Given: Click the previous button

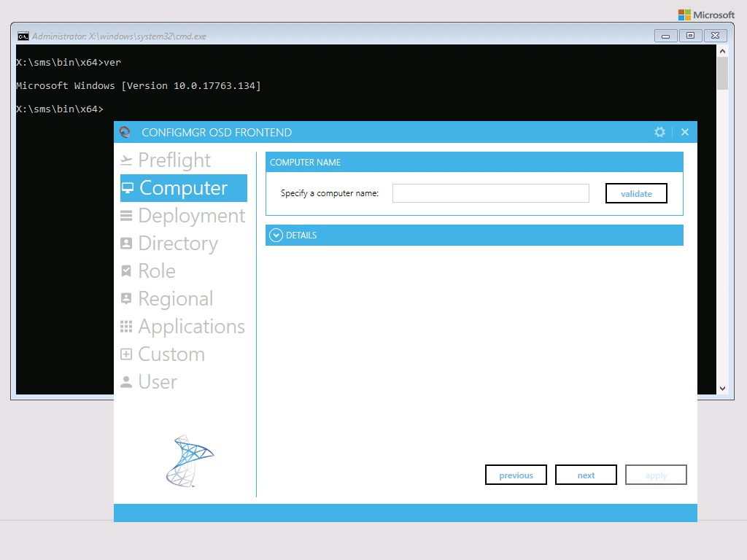Looking at the screenshot, I should pyautogui.click(x=516, y=475).
